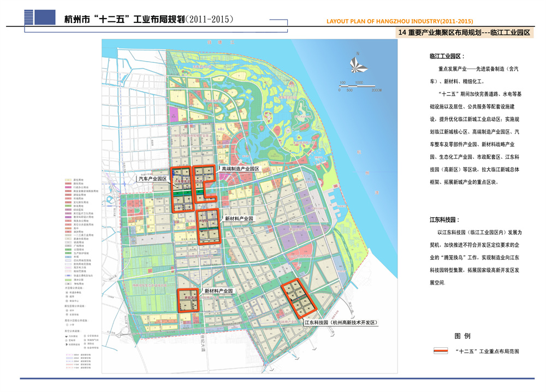546x392 pixels.
Task: Click the upper 新材料产业园 map label
Action: click(x=239, y=218)
